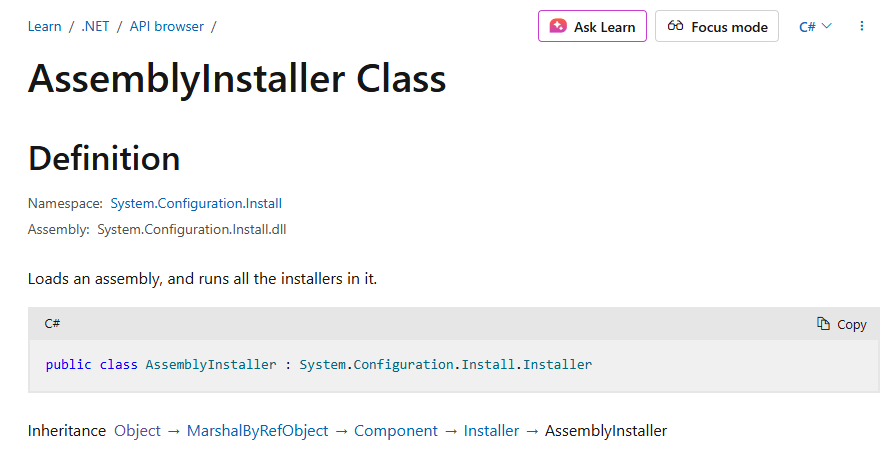Copy the C# code snippet
The height and width of the screenshot is (458, 892).
pos(841,324)
